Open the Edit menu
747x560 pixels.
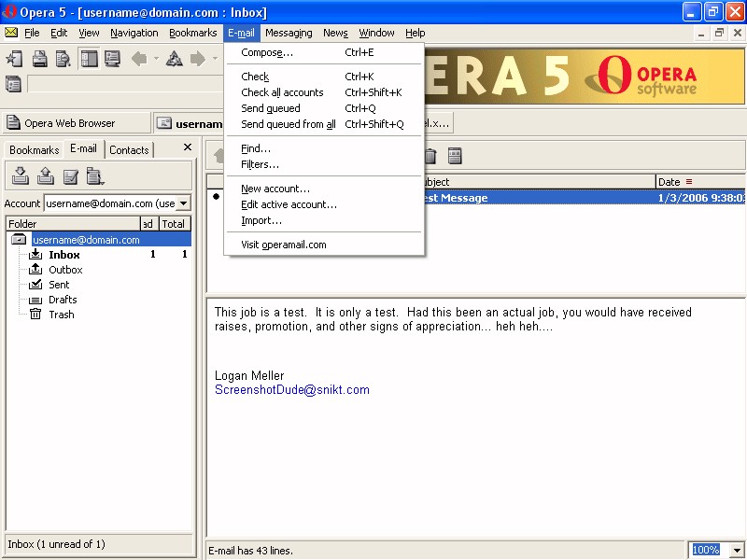tap(59, 33)
